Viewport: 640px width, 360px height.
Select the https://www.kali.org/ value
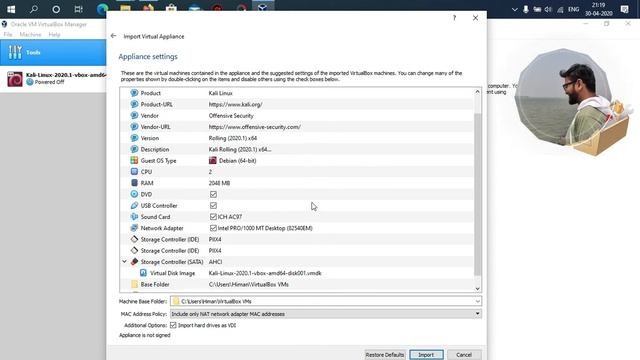(236, 104)
